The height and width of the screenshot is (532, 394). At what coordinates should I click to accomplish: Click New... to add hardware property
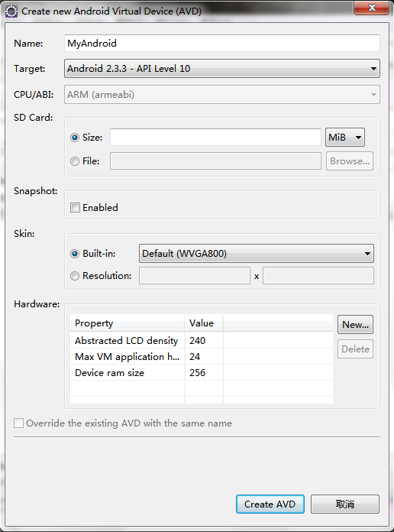[x=355, y=325]
